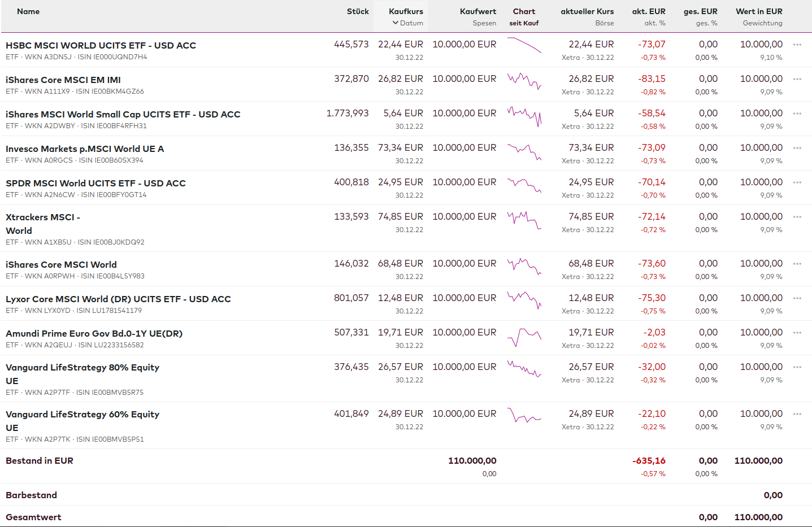Click the 'seit Kauf' chart column label
Image resolution: width=812 pixels, height=527 pixels.
pyautogui.click(x=524, y=23)
